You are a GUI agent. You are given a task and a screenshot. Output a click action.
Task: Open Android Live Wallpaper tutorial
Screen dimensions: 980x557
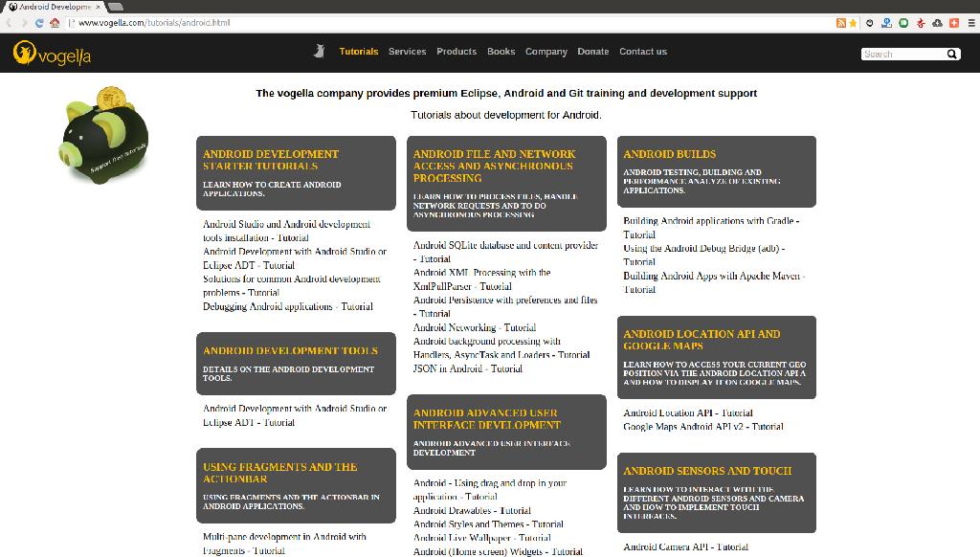point(482,538)
